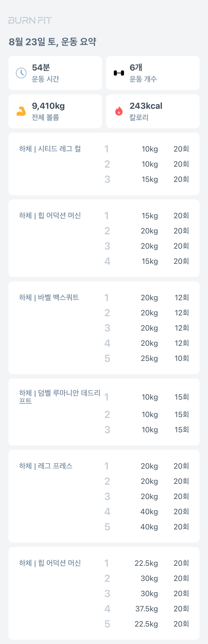Screen dimensions: 208x644
Task: Click the flame calorie icon
Action: pyautogui.click(x=119, y=111)
